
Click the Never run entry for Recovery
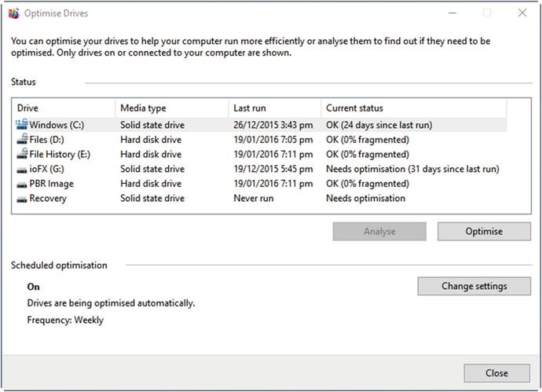[x=254, y=199]
